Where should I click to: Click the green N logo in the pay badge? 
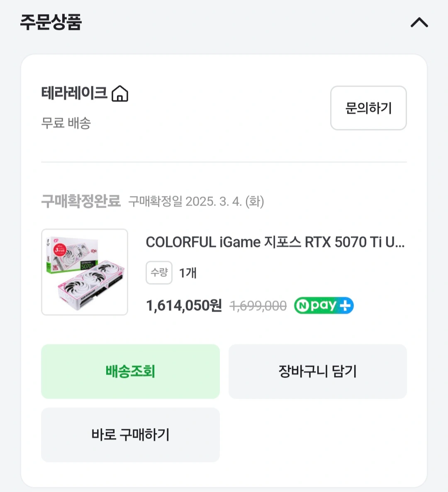click(x=303, y=305)
